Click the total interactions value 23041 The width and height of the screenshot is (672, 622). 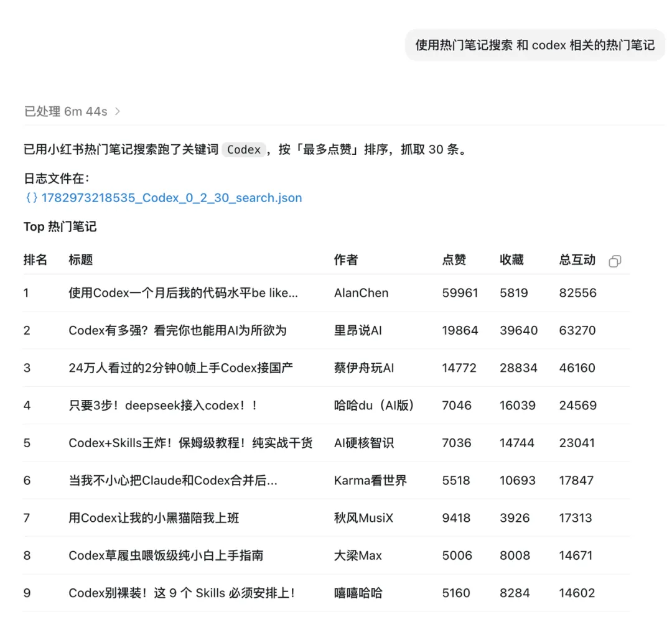tap(577, 443)
